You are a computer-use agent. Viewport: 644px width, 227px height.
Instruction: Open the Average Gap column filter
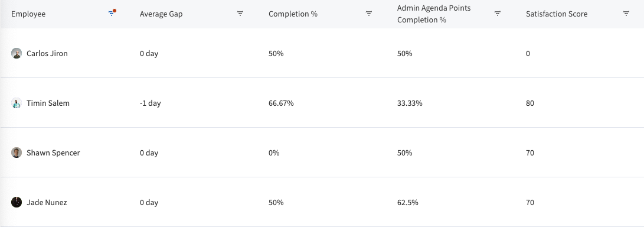pos(240,14)
